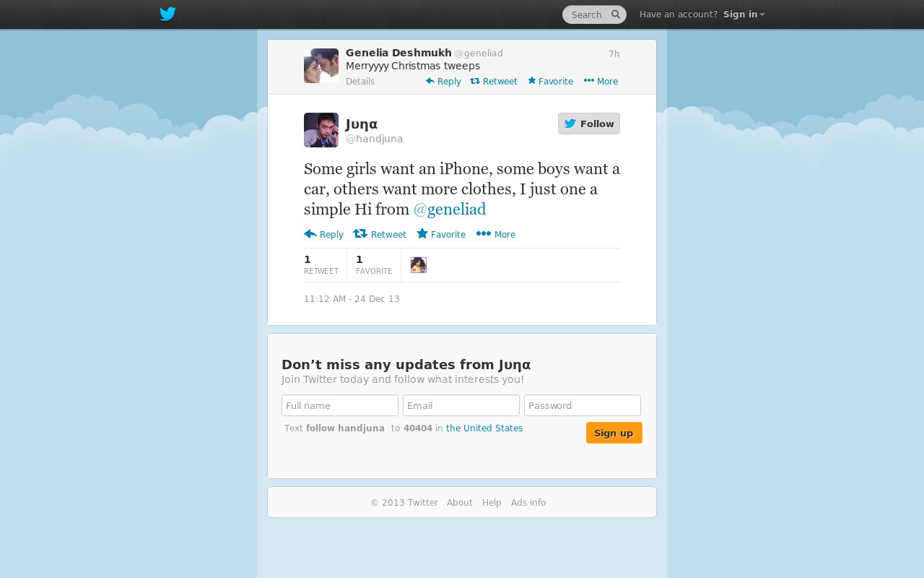Image resolution: width=924 pixels, height=578 pixels.
Task: Click the @geneliad handle in top tweet
Action: (479, 53)
